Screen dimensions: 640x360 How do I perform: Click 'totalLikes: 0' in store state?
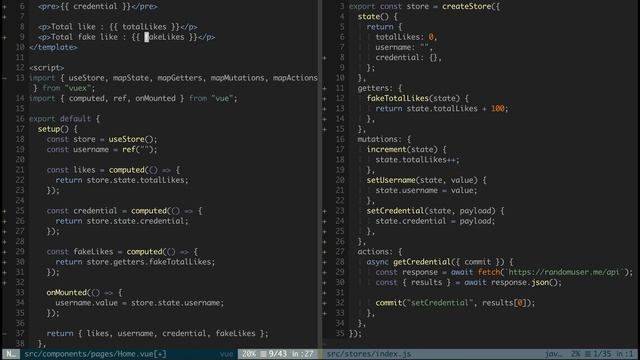pyautogui.click(x=404, y=37)
